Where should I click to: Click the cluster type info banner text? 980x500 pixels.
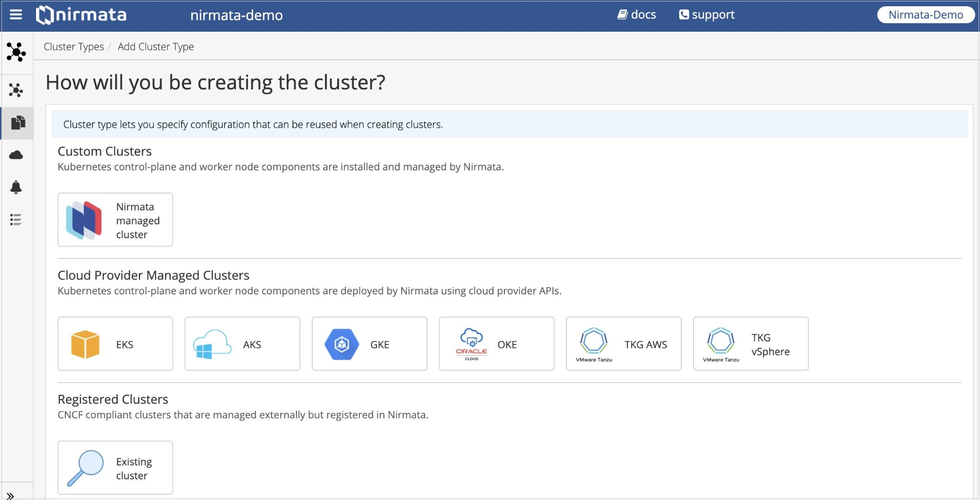coord(253,124)
